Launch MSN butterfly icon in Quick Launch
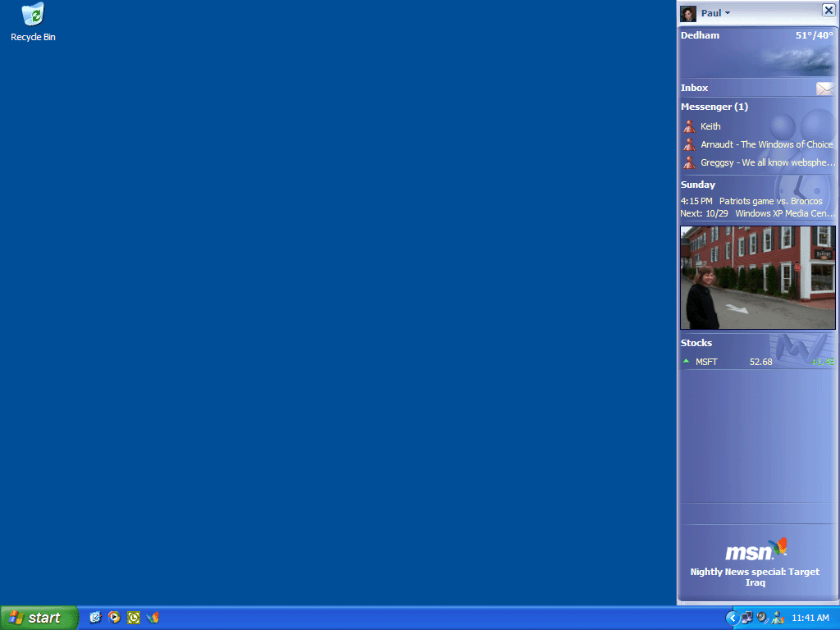 click(x=153, y=618)
